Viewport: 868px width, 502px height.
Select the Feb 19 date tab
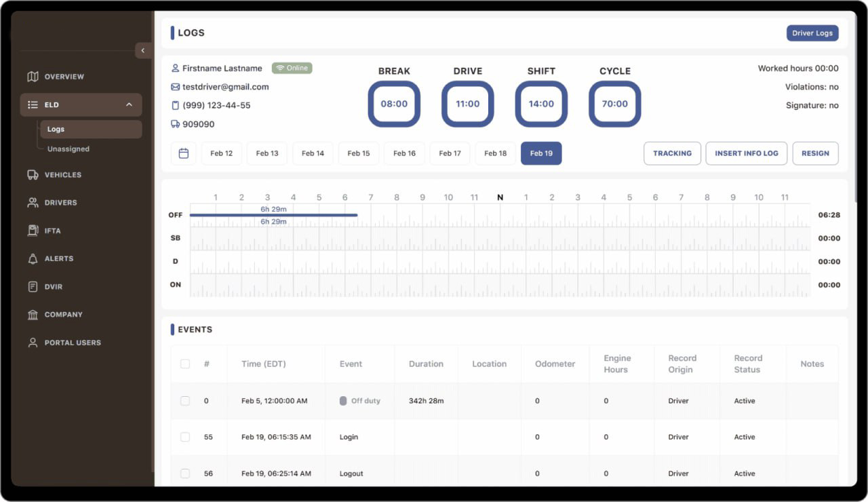(541, 153)
